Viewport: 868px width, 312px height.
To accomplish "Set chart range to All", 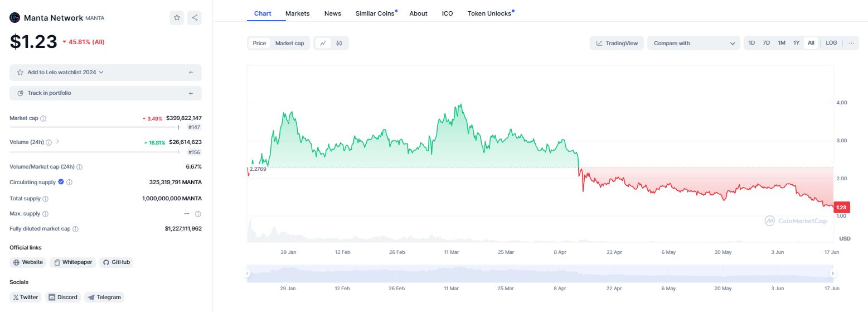I will (x=811, y=43).
